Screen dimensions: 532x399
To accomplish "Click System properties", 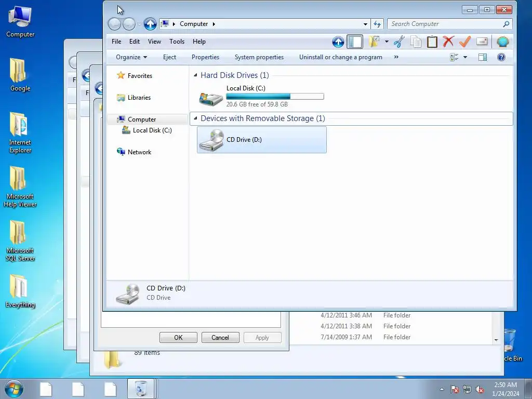I will tap(259, 57).
